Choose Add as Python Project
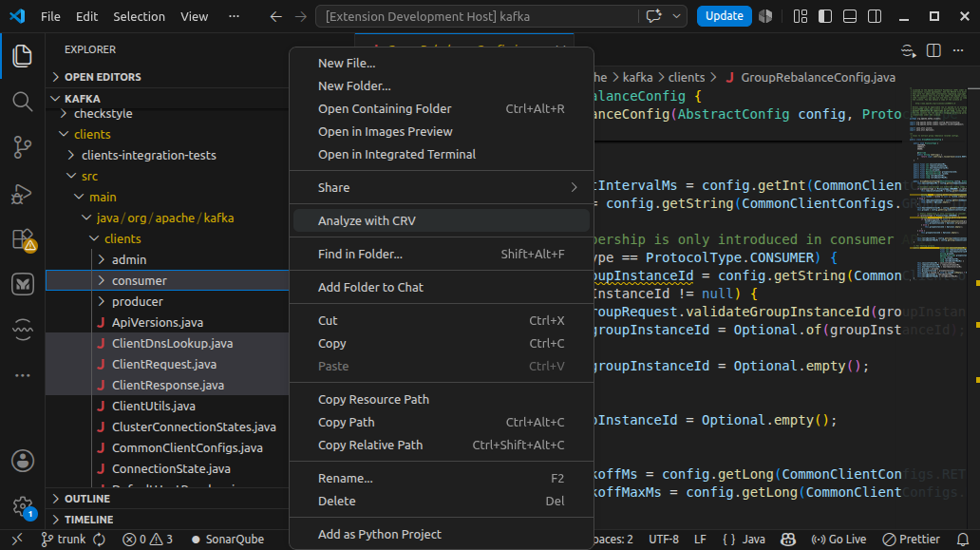 coord(442,535)
